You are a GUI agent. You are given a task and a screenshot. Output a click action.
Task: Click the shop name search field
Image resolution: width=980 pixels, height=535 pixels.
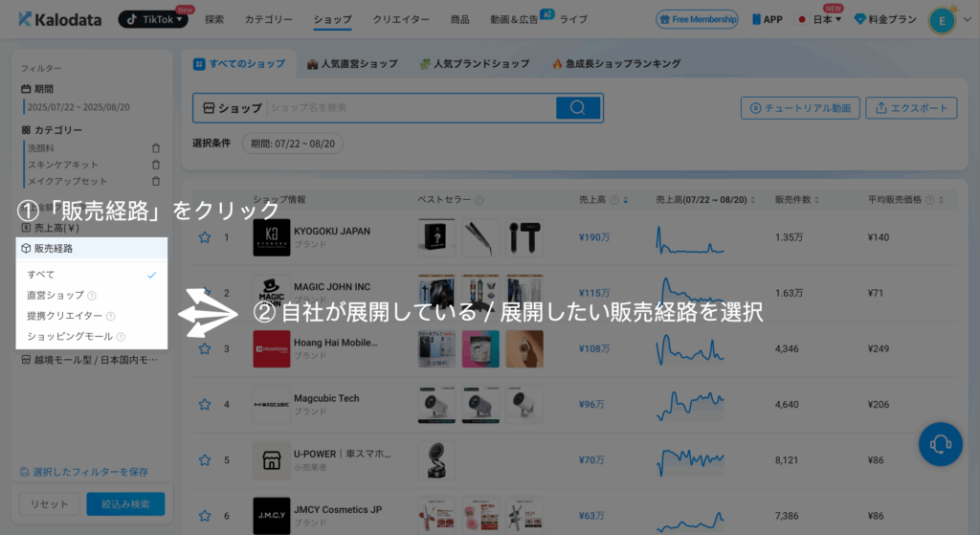click(412, 107)
